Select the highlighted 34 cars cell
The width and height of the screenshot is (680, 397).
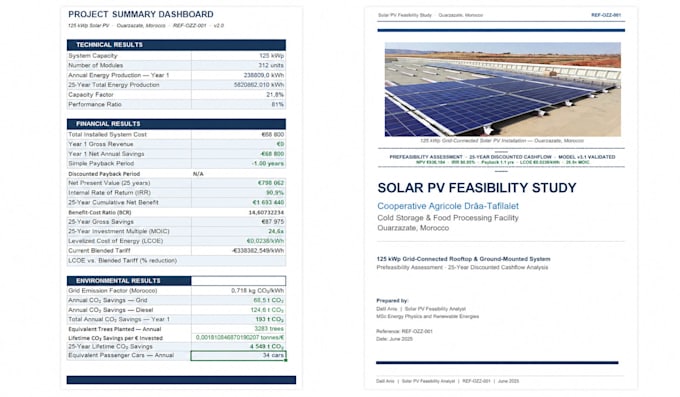pyautogui.click(x=238, y=355)
